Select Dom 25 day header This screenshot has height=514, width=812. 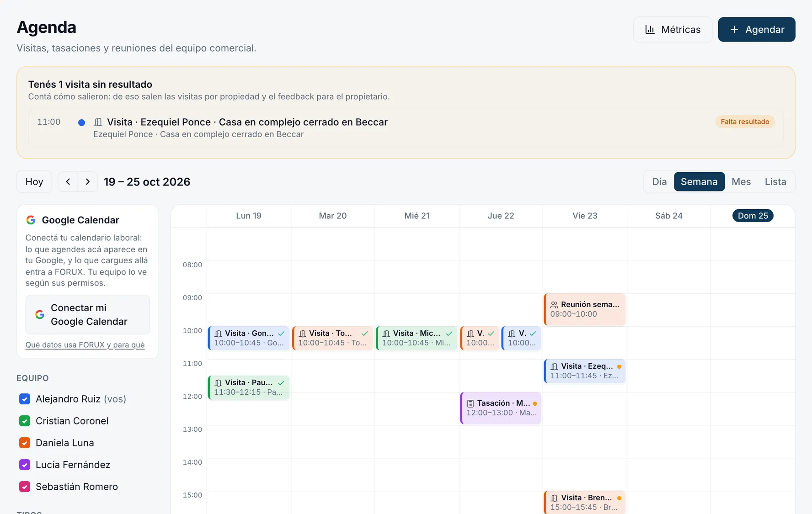pyautogui.click(x=753, y=216)
